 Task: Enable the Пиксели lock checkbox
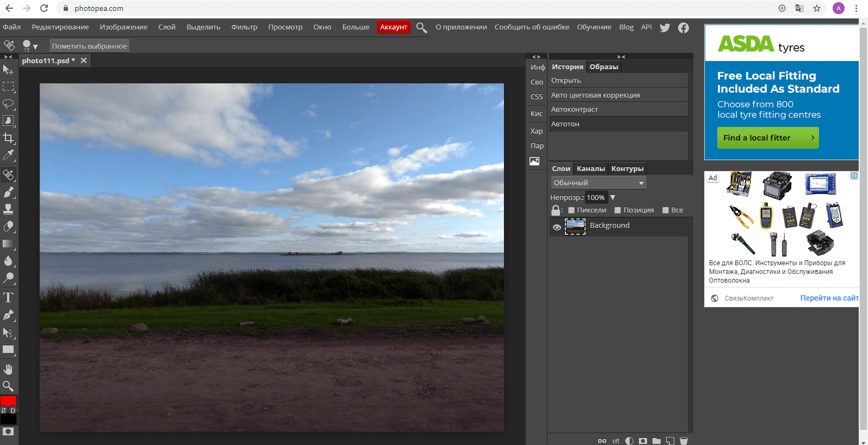pos(571,210)
